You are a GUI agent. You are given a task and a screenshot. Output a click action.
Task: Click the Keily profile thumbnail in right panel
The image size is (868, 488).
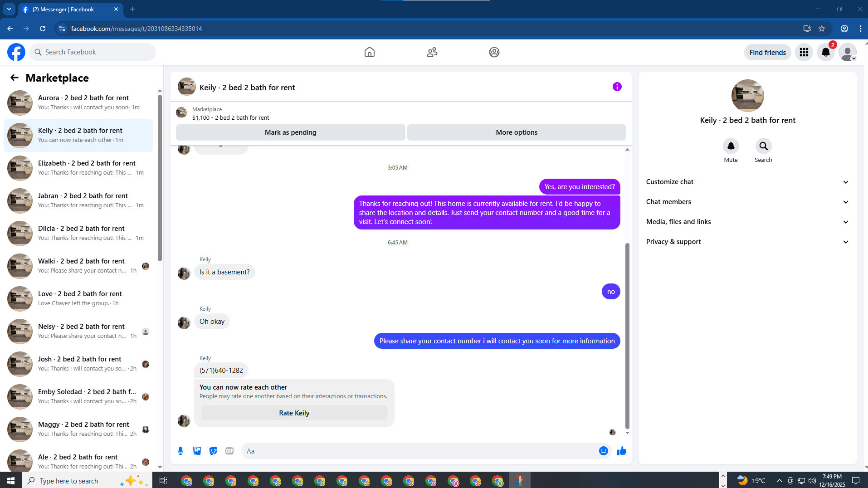tap(747, 96)
